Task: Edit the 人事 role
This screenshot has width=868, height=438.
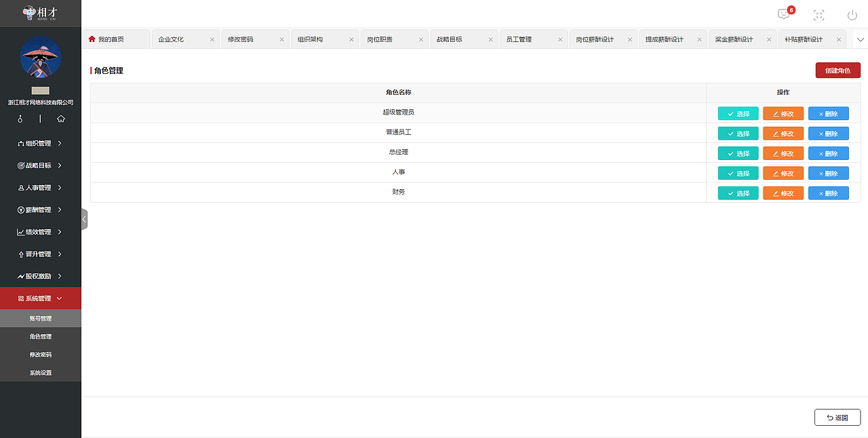Action: tap(783, 174)
